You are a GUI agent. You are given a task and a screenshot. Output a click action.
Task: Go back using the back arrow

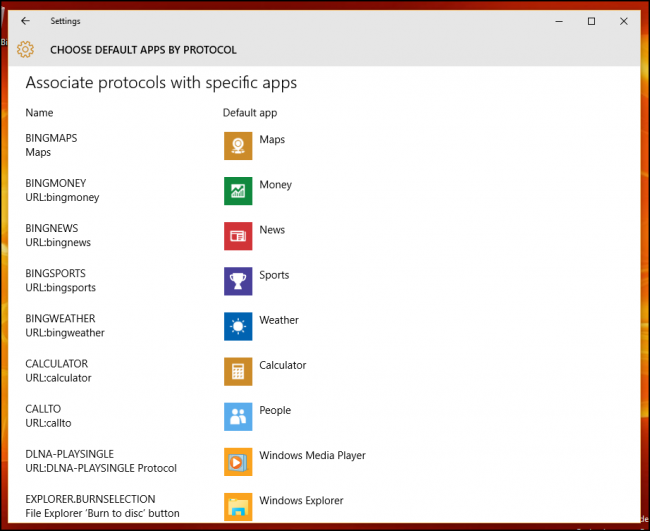[x=25, y=21]
